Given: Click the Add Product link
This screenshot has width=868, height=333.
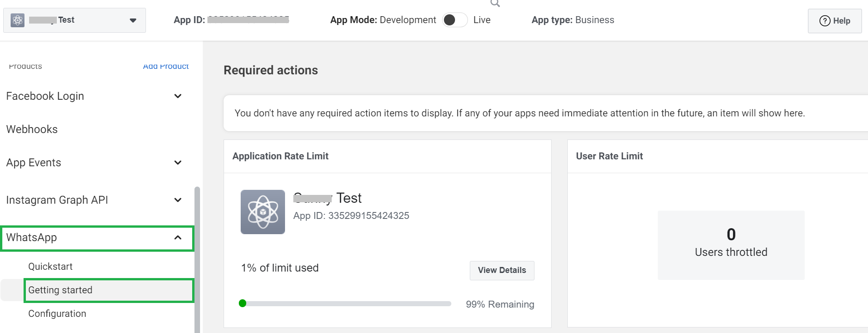Looking at the screenshot, I should (166, 67).
